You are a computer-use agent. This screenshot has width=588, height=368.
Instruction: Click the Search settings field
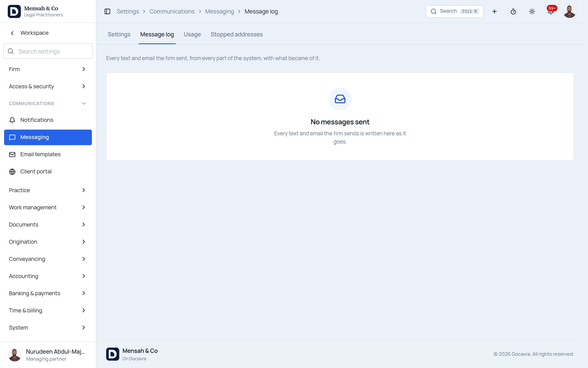(48, 51)
